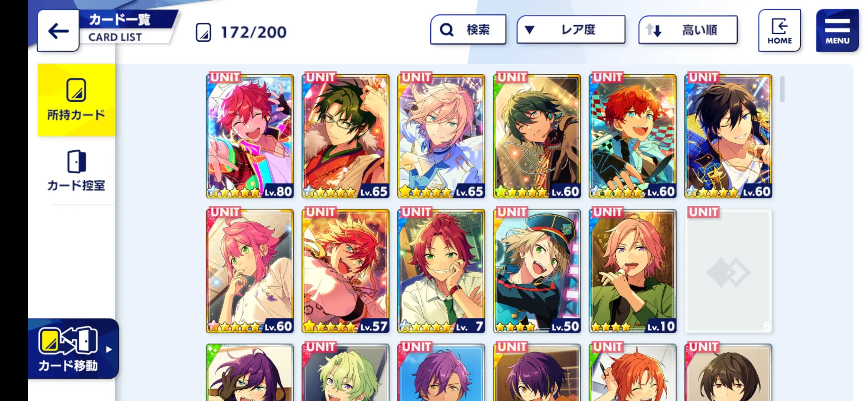
Task: Switch to the カード控室 tab
Action: click(x=76, y=171)
